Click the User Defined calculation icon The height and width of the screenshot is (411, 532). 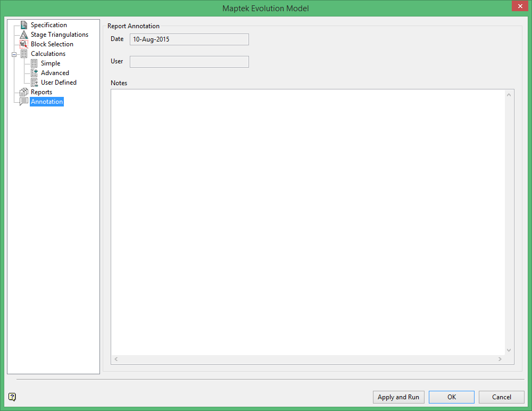pos(34,83)
